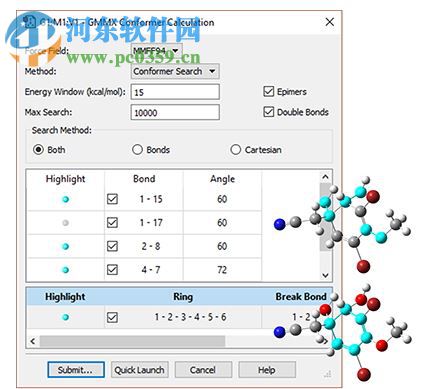Click the bond label 1 - 17
This screenshot has width=447, height=389.
click(x=151, y=222)
